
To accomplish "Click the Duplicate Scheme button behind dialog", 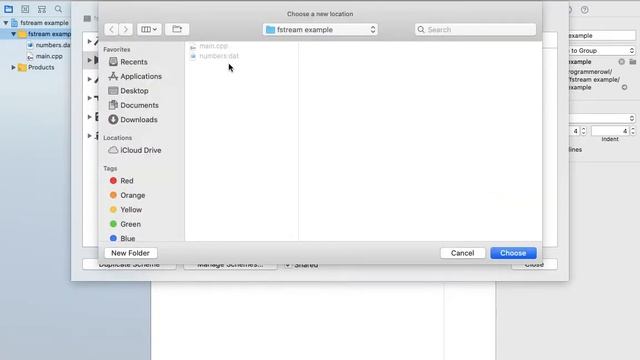I will (129, 266).
